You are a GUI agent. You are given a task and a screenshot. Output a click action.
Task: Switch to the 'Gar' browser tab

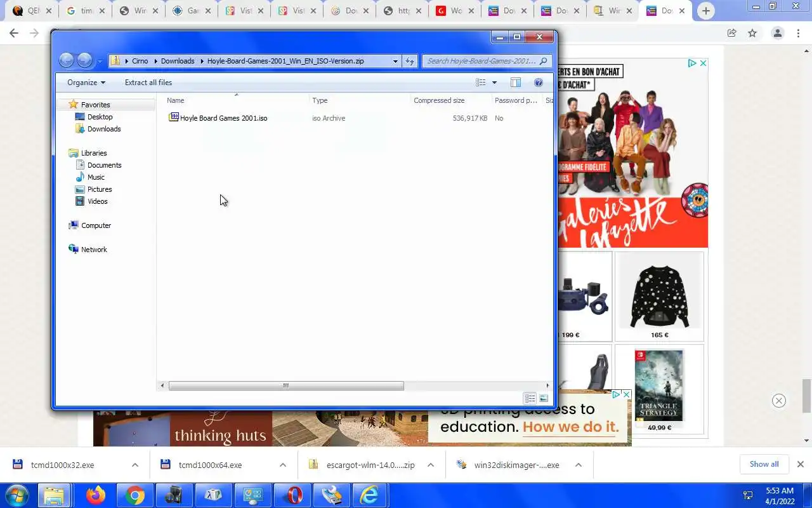190,11
